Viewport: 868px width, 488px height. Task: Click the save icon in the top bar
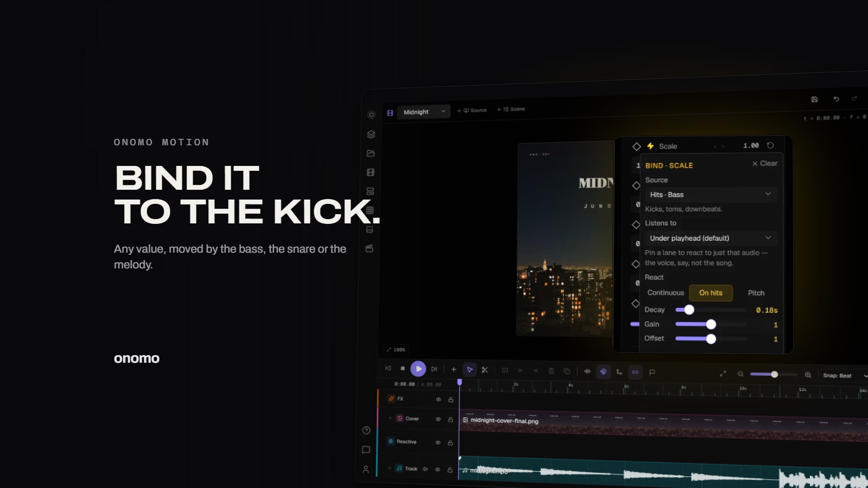click(814, 99)
